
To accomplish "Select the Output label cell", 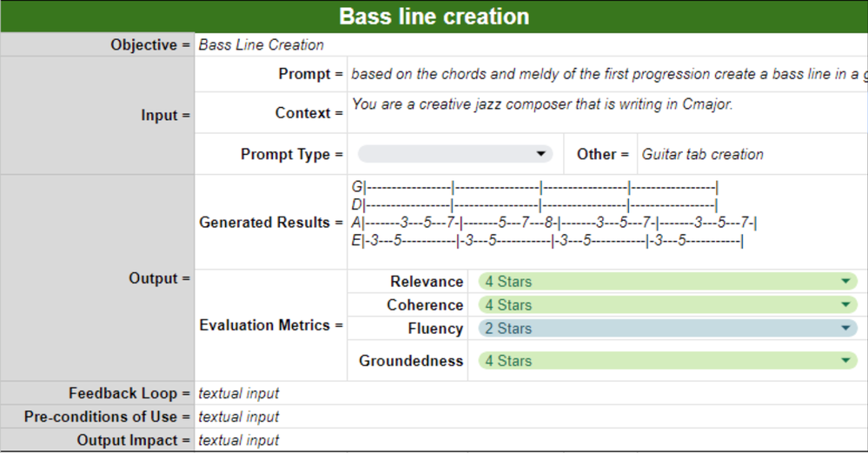I will point(97,278).
